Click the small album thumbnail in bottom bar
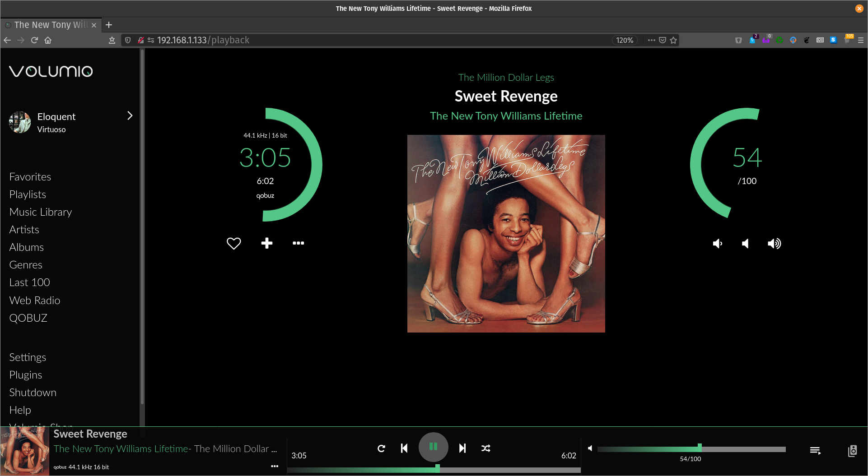This screenshot has width=868, height=476. (x=24, y=451)
